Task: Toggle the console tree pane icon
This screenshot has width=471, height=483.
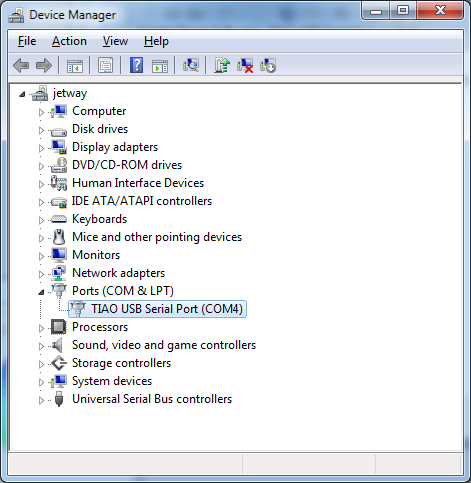Action: click(x=75, y=65)
